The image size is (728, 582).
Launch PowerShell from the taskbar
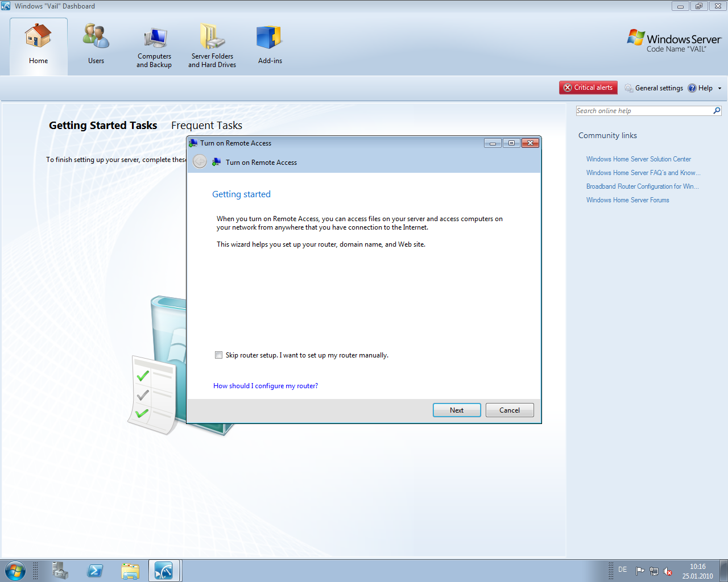tap(95, 571)
